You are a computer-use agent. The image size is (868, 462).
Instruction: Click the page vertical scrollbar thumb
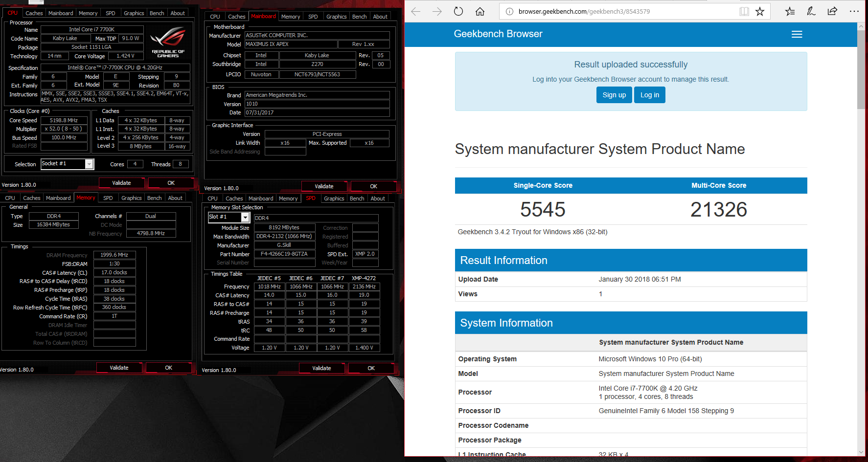[861, 70]
